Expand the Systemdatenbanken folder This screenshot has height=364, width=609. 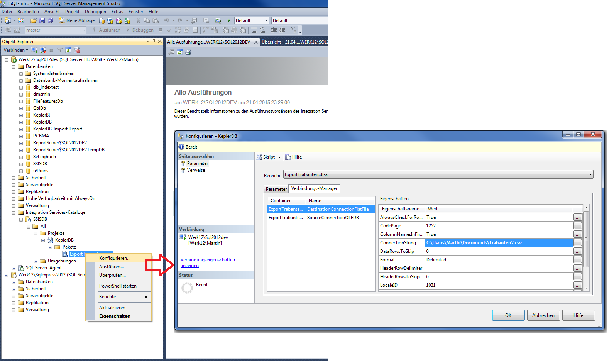tap(21, 73)
